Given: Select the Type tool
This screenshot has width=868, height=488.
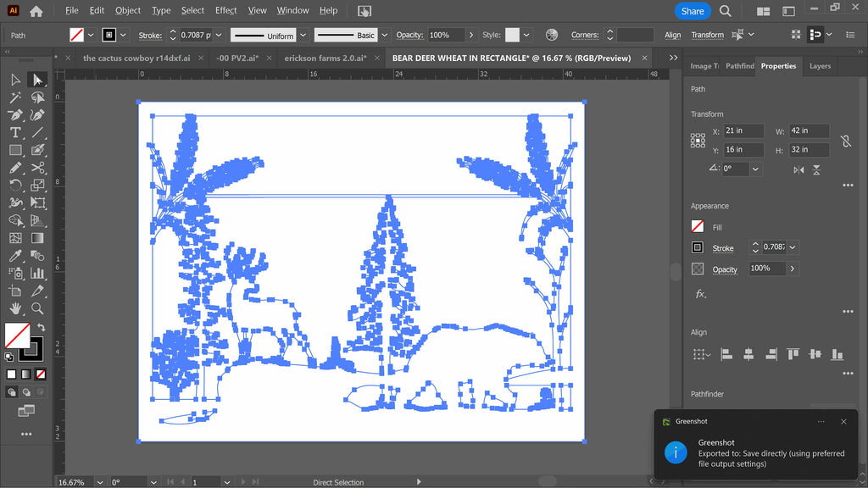Looking at the screenshot, I should [15, 133].
